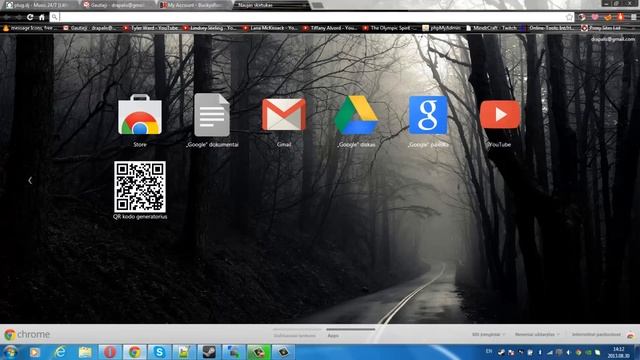Image resolution: width=640 pixels, height=360 pixels.
Task: Switch to the Chrome taskbar button
Action: (135, 352)
